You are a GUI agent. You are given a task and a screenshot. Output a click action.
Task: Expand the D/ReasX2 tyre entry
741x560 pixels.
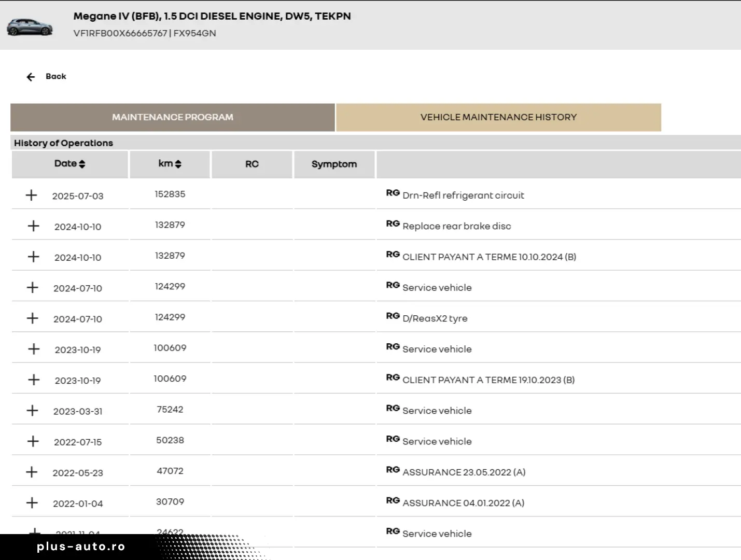pos(33,318)
